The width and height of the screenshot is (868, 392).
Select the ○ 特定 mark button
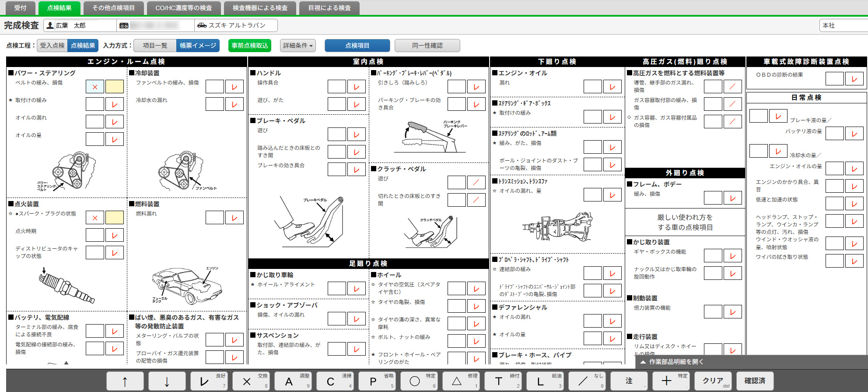pos(419,381)
